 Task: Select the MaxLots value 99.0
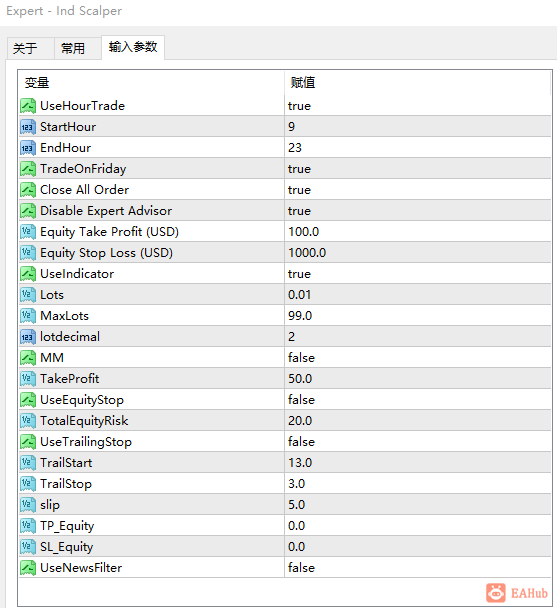coord(300,316)
